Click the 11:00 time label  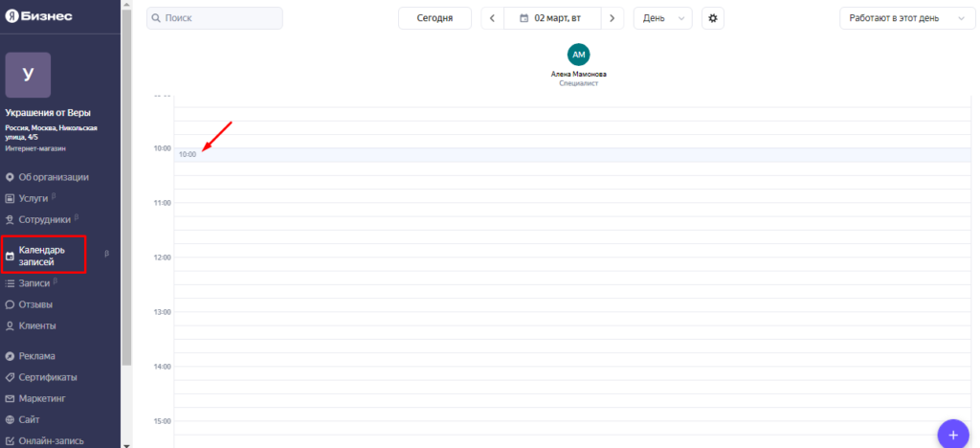click(163, 203)
